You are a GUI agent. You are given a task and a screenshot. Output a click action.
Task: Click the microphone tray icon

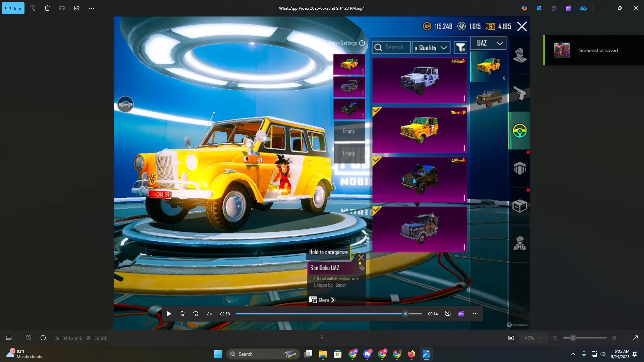584,354
